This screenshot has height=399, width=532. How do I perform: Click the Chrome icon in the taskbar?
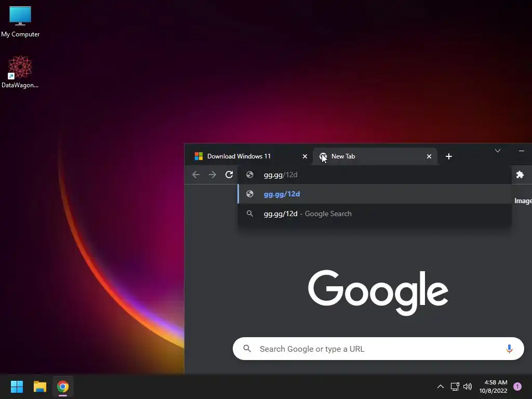pos(63,387)
